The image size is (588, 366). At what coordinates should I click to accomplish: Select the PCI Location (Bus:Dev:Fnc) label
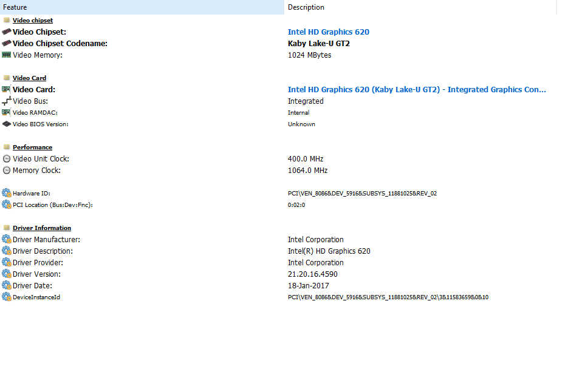52,205
